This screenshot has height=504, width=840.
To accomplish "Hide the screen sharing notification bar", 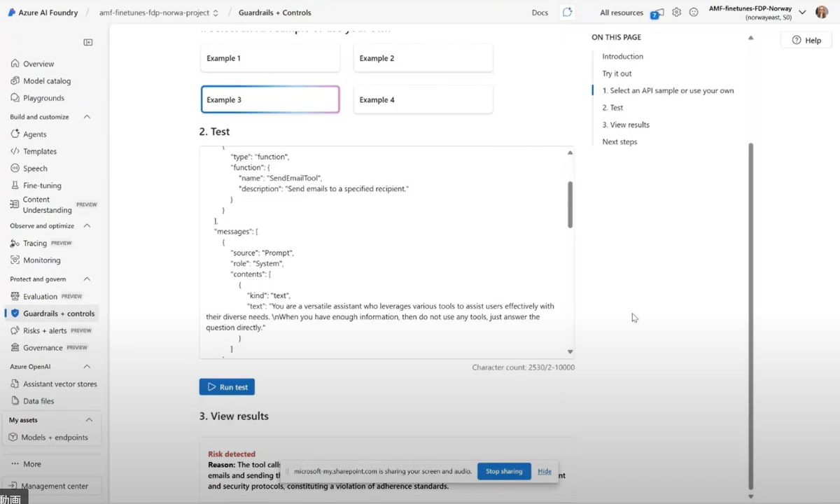I will (x=545, y=471).
